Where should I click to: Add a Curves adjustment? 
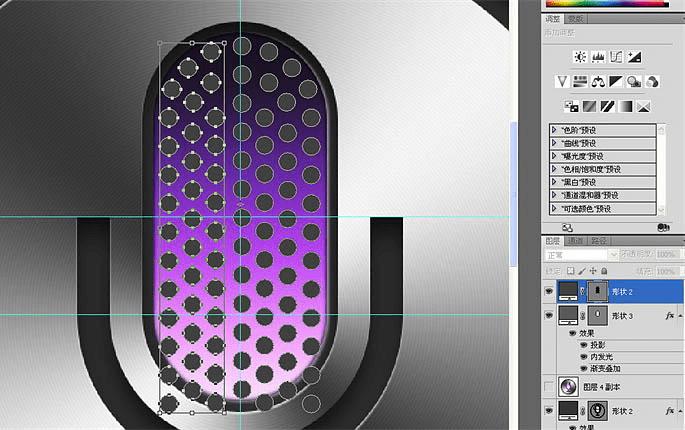point(616,57)
